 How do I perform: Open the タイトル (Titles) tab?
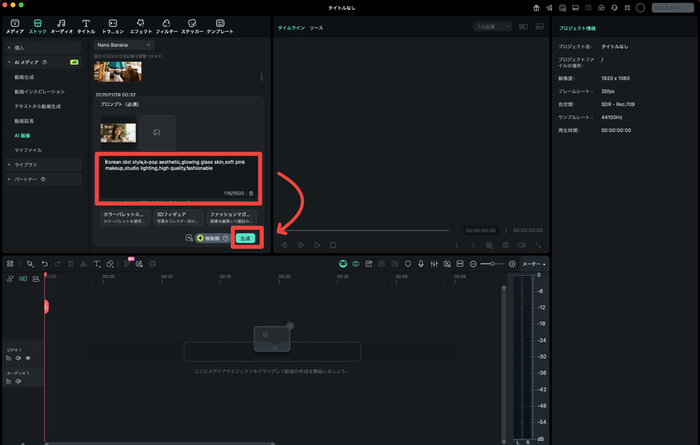pos(86,25)
